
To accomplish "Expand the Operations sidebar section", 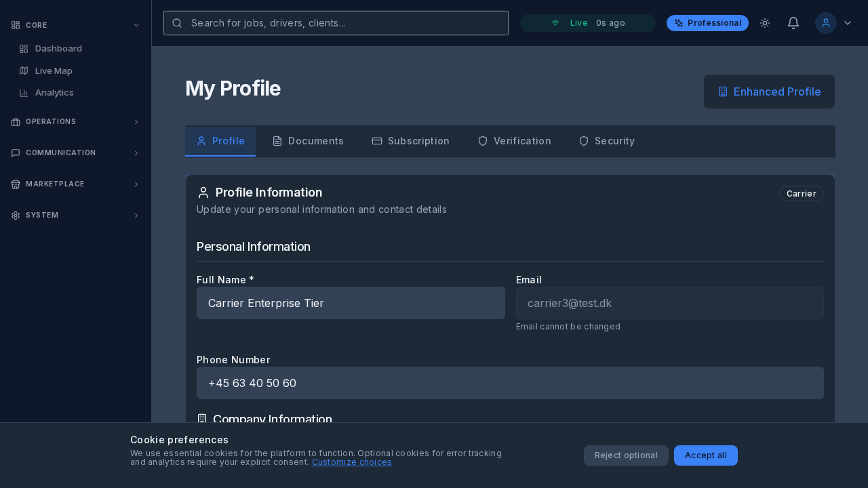I will click(x=136, y=122).
